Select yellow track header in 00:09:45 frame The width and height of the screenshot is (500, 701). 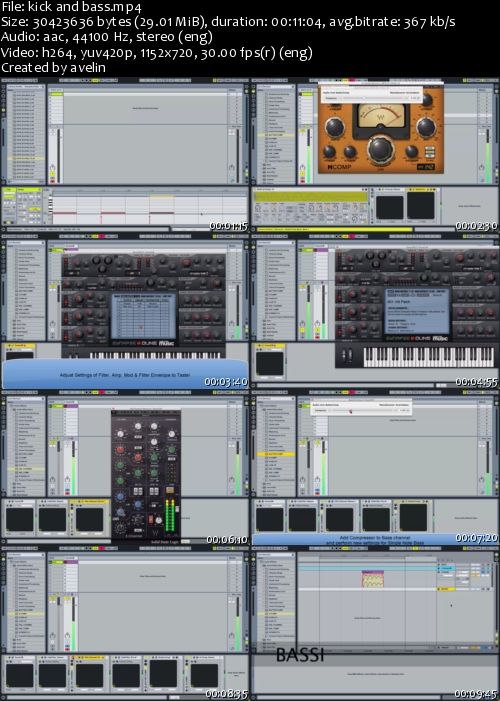coord(445,589)
